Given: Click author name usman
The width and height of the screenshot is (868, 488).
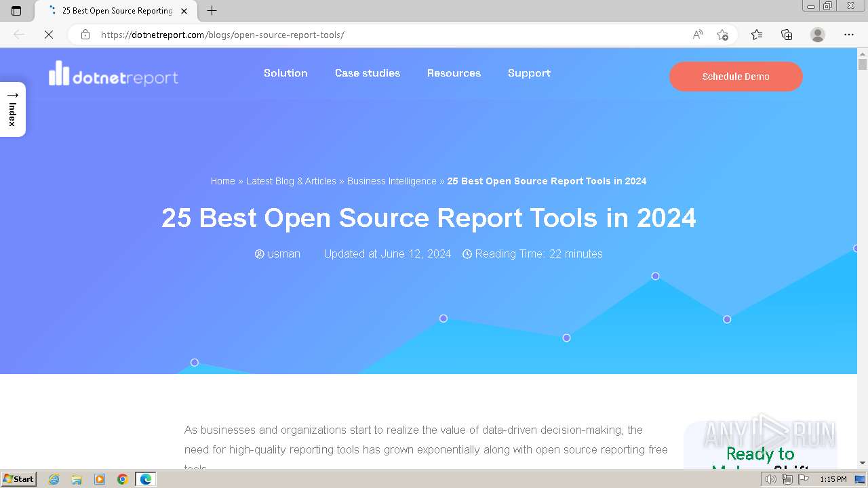Looking at the screenshot, I should [284, 253].
